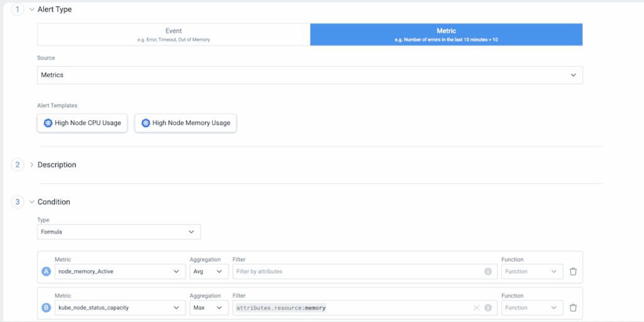
Task: Click the row A letter badge
Action: (46, 272)
